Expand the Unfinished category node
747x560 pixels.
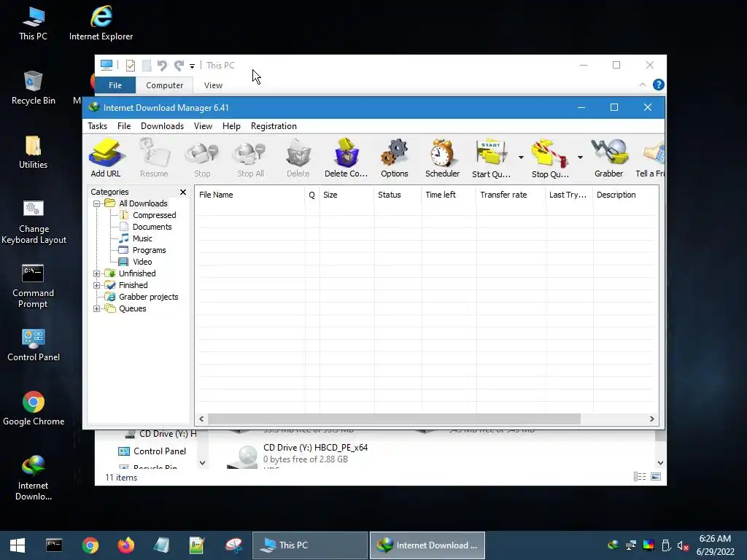[x=97, y=274]
